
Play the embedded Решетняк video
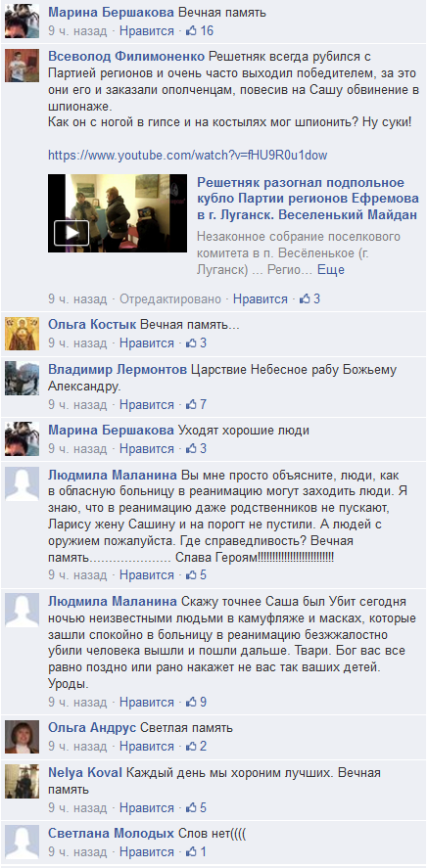71,233
